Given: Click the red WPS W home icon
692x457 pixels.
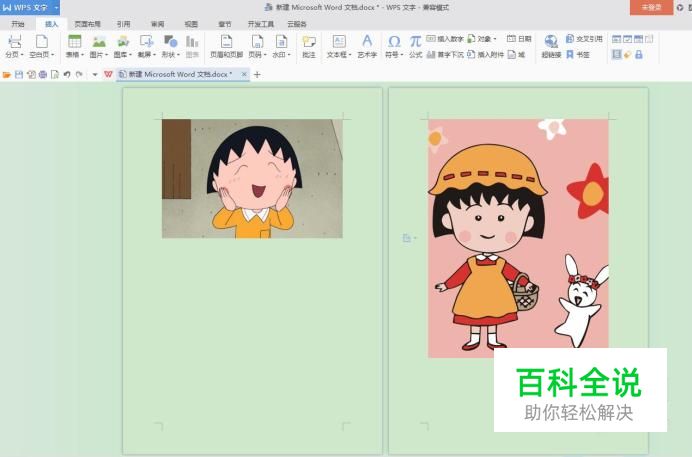Looking at the screenshot, I should pos(108,75).
